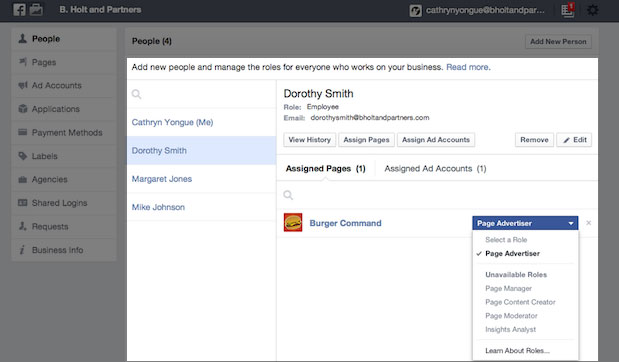This screenshot has width=619, height=362.
Task: Click the people search input field
Action: coord(201,94)
